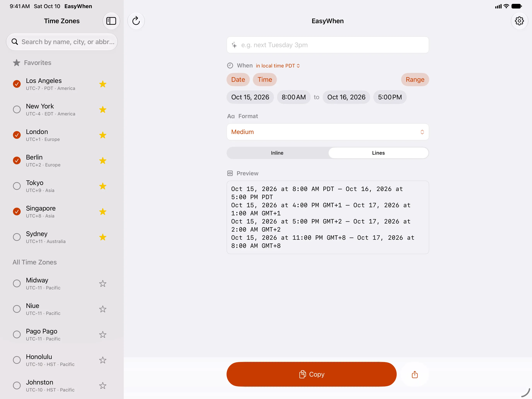
Task: Enable the Tokyo time zone circle
Action: (x=17, y=186)
